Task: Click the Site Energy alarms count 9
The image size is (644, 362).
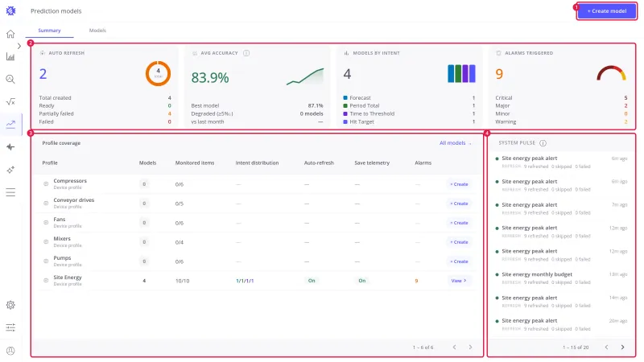Action: pos(416,281)
